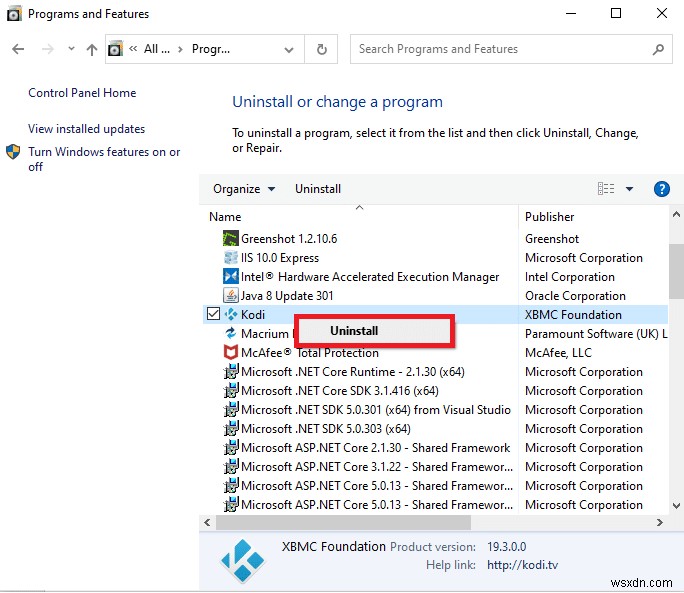
Task: Click the icon for .NET Core SDK 3.1.416
Action: click(230, 391)
